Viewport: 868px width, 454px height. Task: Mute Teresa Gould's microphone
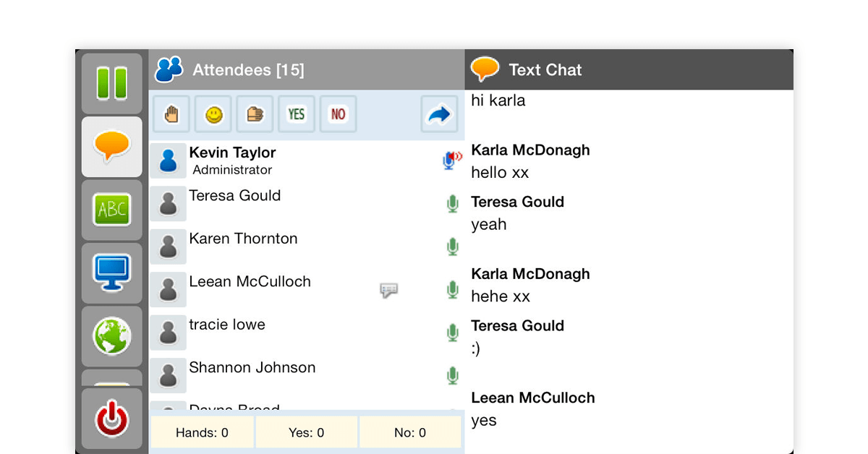(x=453, y=204)
